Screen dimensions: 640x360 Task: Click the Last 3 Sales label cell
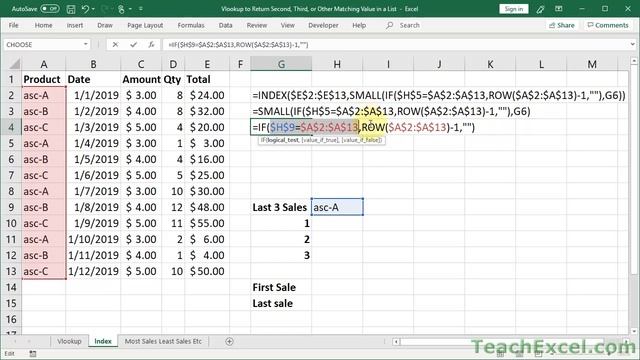click(x=281, y=207)
